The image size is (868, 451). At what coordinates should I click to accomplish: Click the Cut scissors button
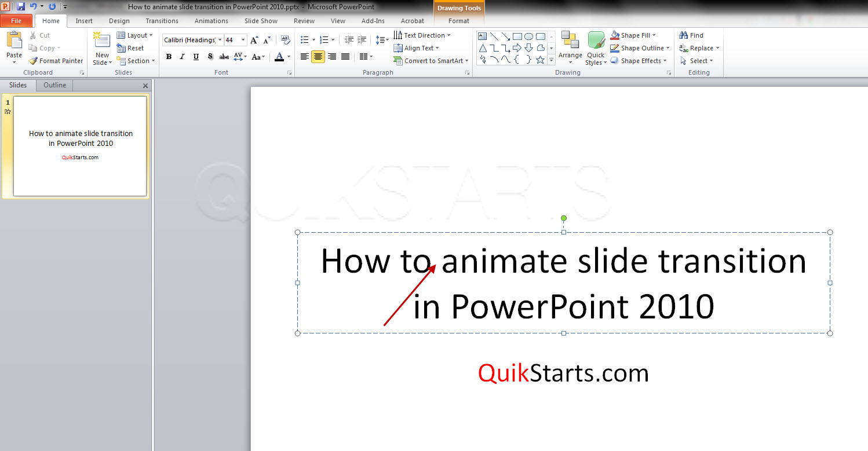pyautogui.click(x=40, y=35)
